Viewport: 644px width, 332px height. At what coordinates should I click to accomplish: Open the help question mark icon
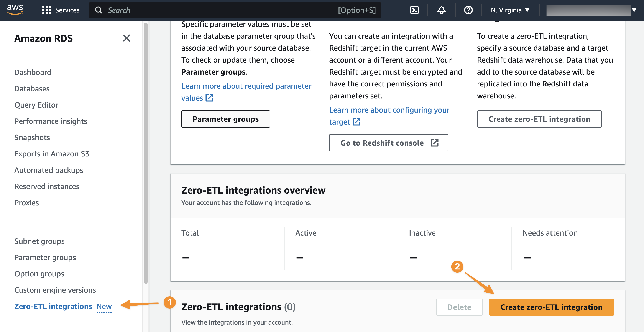[x=468, y=10]
